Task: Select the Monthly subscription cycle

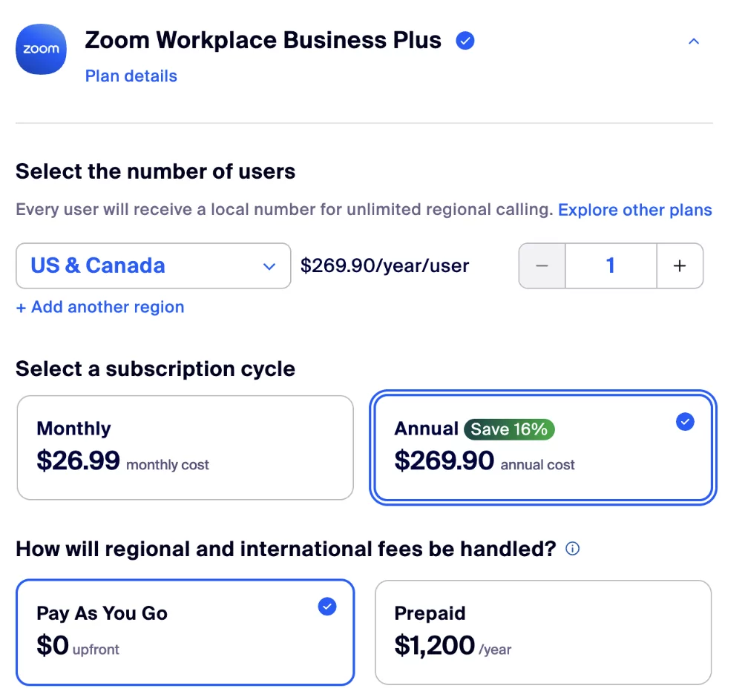Action: (185, 447)
